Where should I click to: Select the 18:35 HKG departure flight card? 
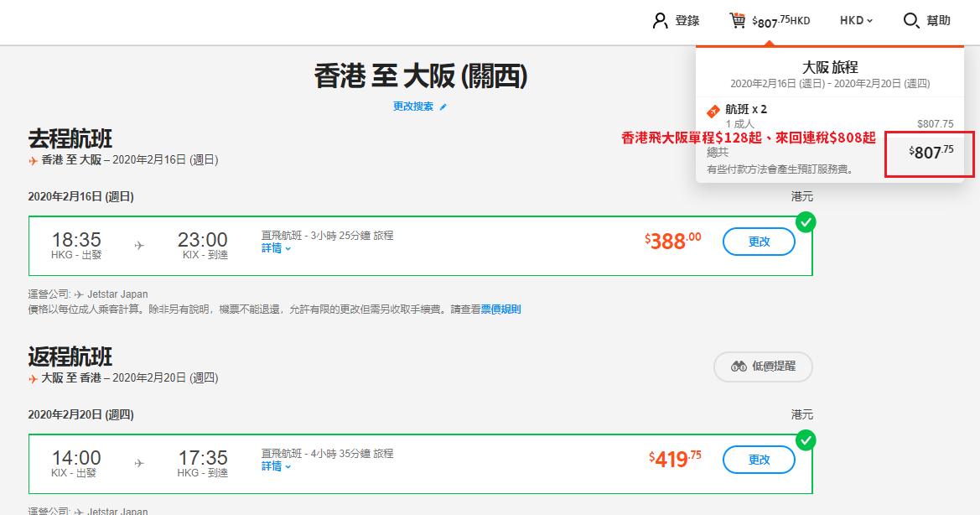click(x=420, y=246)
